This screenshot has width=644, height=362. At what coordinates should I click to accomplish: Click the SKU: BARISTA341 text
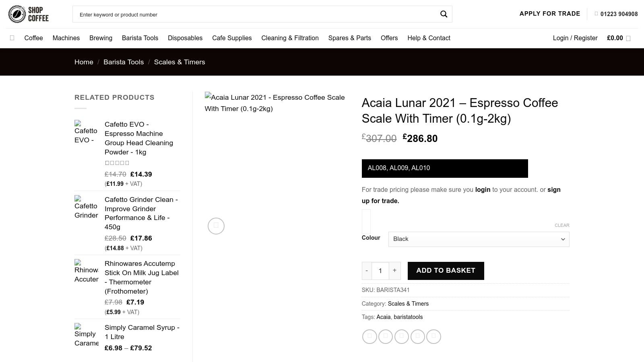pyautogui.click(x=386, y=290)
